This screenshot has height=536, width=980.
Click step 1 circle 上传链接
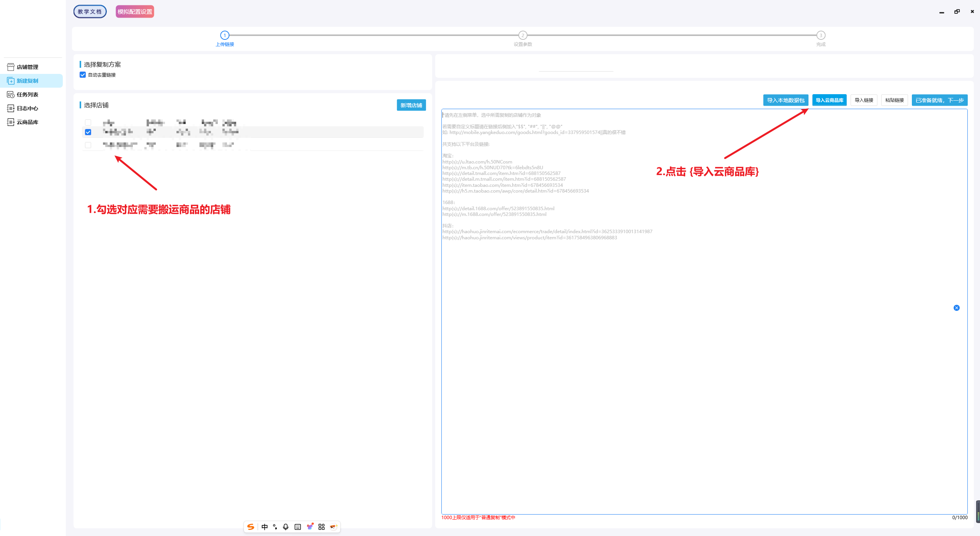225,35
